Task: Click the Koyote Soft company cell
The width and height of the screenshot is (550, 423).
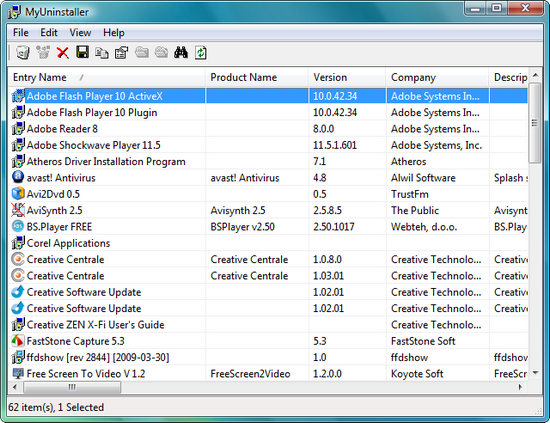Action: coord(417,374)
